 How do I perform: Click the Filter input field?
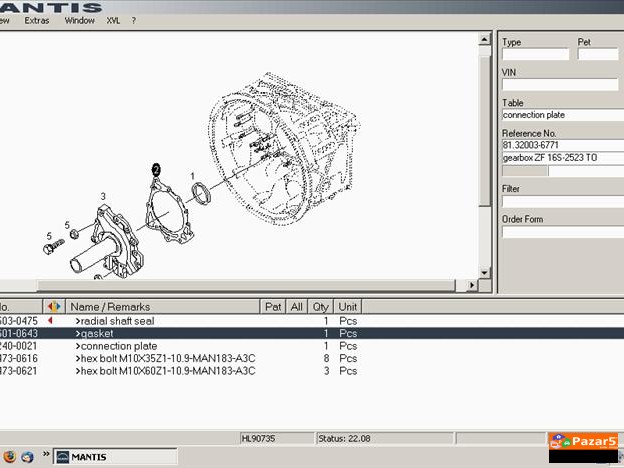[x=561, y=201]
